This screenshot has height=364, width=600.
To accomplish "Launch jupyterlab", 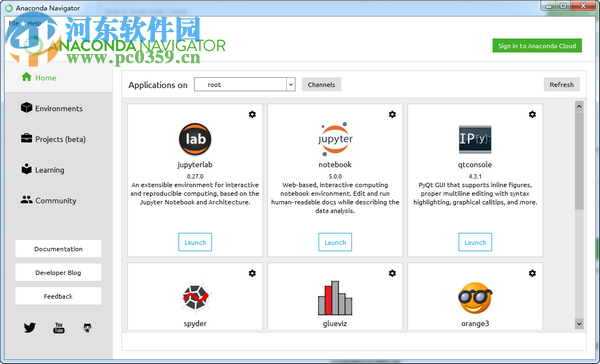I will pyautogui.click(x=195, y=242).
